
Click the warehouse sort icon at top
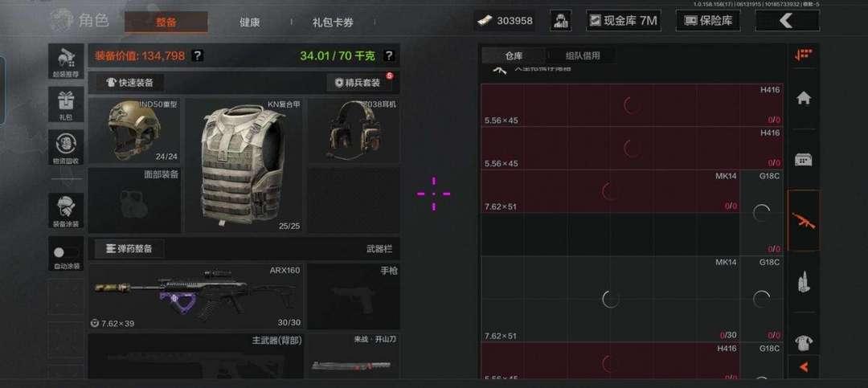coord(803,55)
